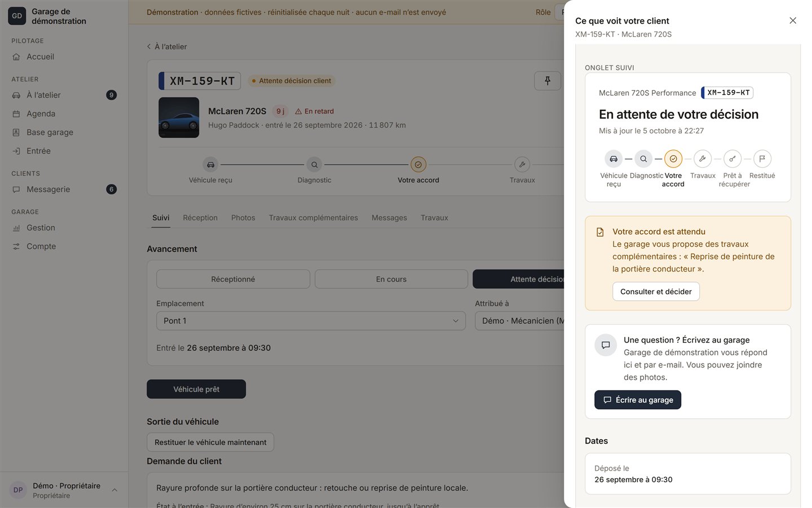Viewport: 812px width, 508px height.
Task: Click Écrire au garage button
Action: 638,400
